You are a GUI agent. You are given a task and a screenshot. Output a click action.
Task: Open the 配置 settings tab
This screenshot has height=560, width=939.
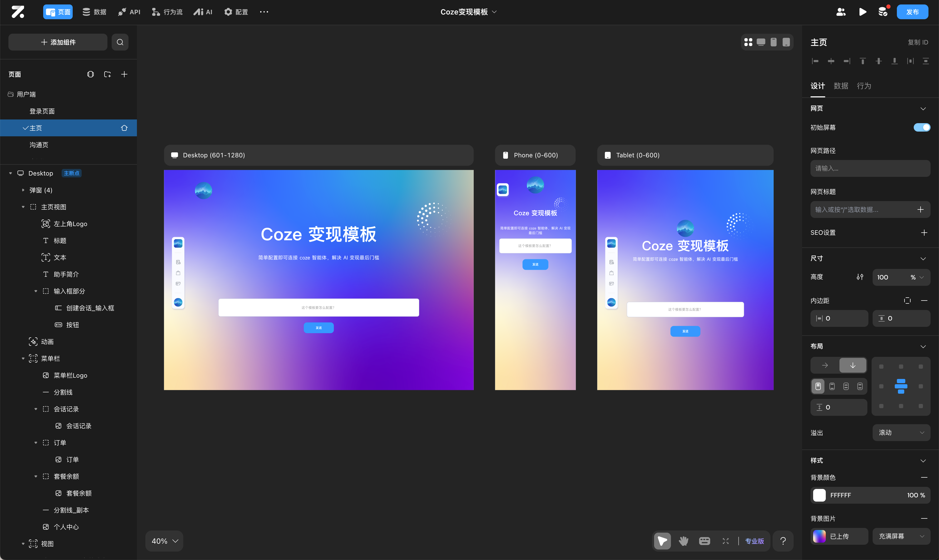(x=236, y=12)
